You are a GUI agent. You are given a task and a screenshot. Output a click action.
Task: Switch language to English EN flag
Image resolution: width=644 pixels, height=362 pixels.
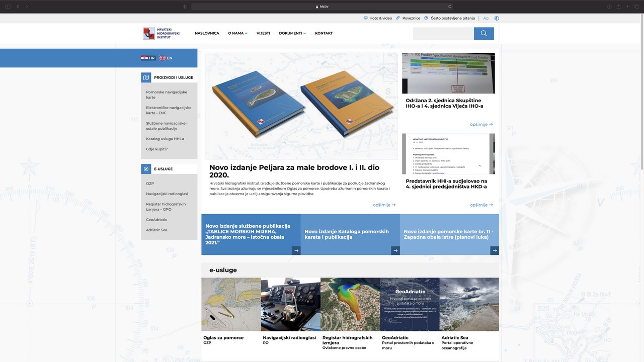[166, 58]
